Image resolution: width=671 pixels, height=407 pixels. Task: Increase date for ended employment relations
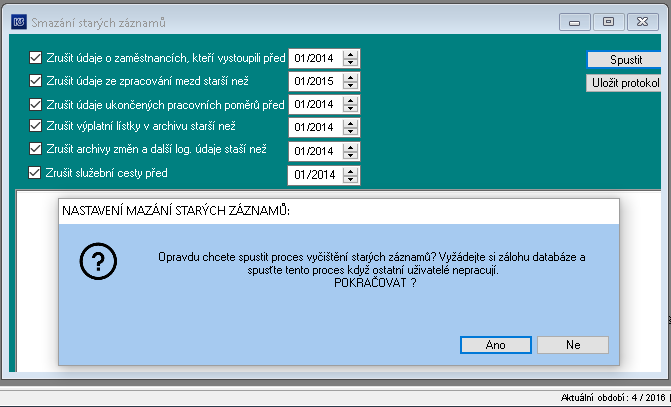coord(350,101)
